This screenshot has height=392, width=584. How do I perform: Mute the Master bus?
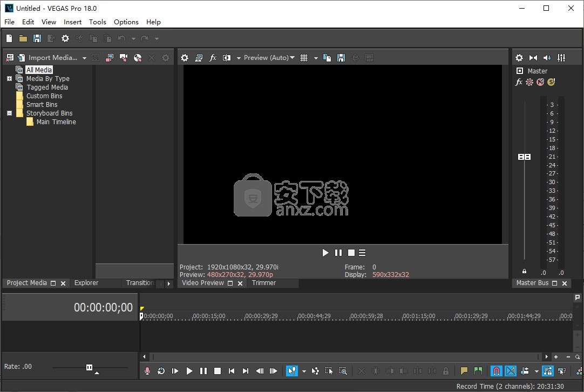tap(540, 82)
